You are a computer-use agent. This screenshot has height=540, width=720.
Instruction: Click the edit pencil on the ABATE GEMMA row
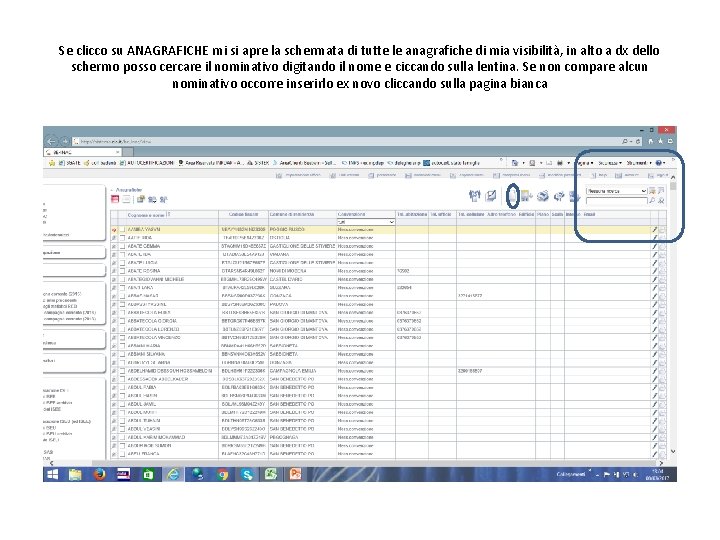(655, 246)
